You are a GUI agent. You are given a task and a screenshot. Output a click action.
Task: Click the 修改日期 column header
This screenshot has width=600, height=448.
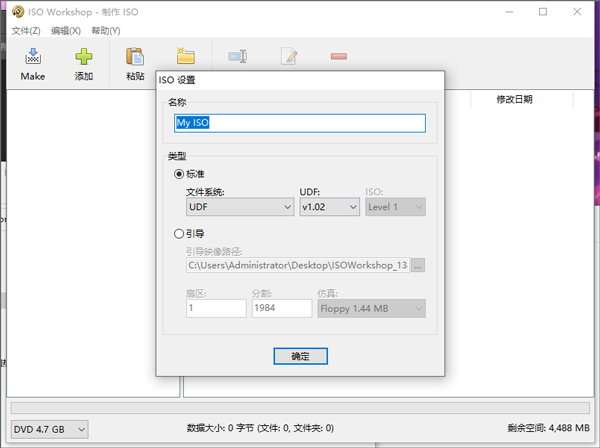[x=515, y=99]
